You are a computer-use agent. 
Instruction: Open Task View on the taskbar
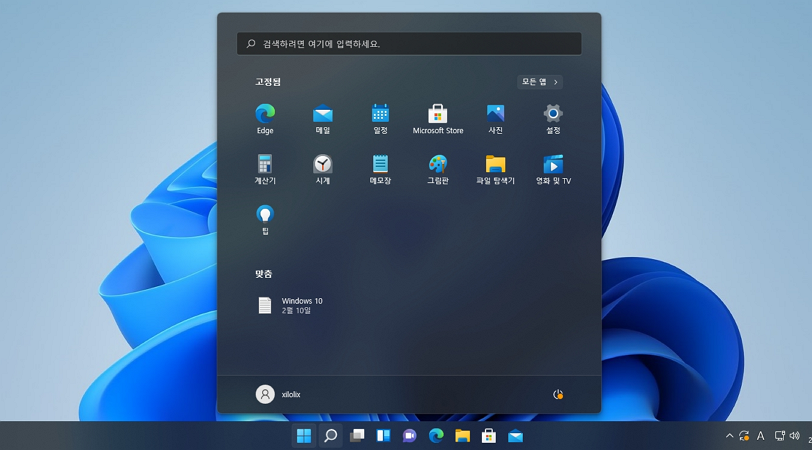pos(357,436)
